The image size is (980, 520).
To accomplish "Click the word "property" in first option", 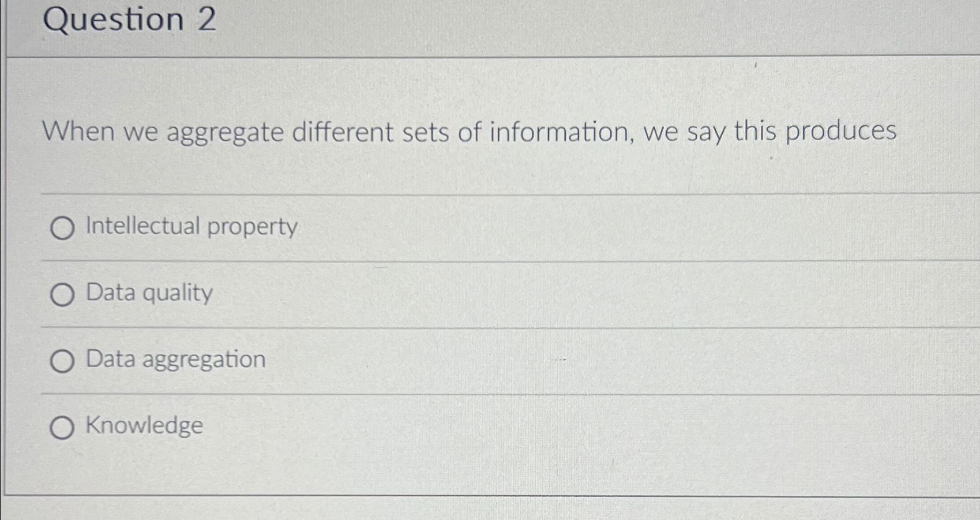I will [253, 227].
